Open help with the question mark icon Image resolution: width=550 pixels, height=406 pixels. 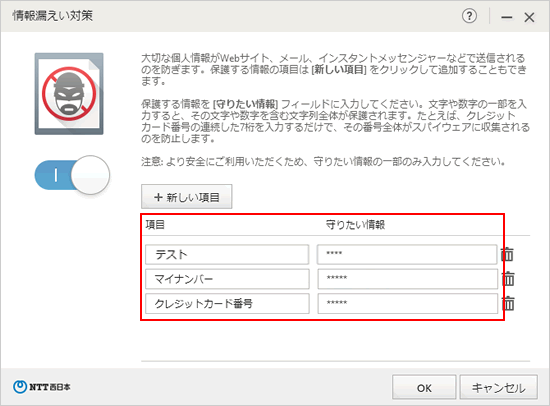[x=469, y=16]
